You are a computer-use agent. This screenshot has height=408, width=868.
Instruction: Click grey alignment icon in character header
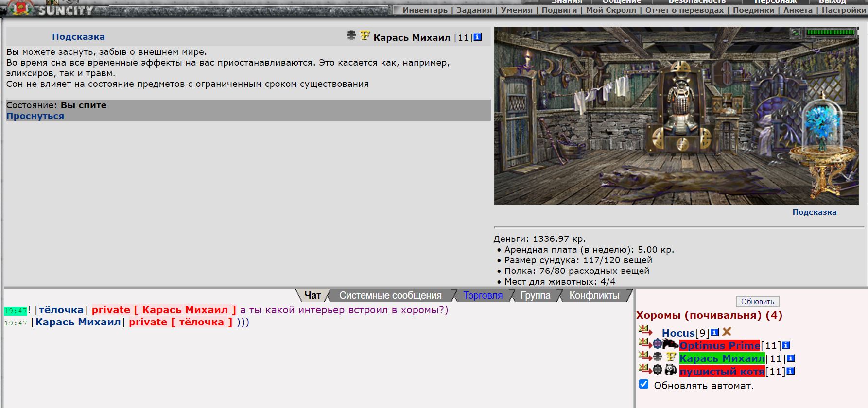click(x=351, y=35)
